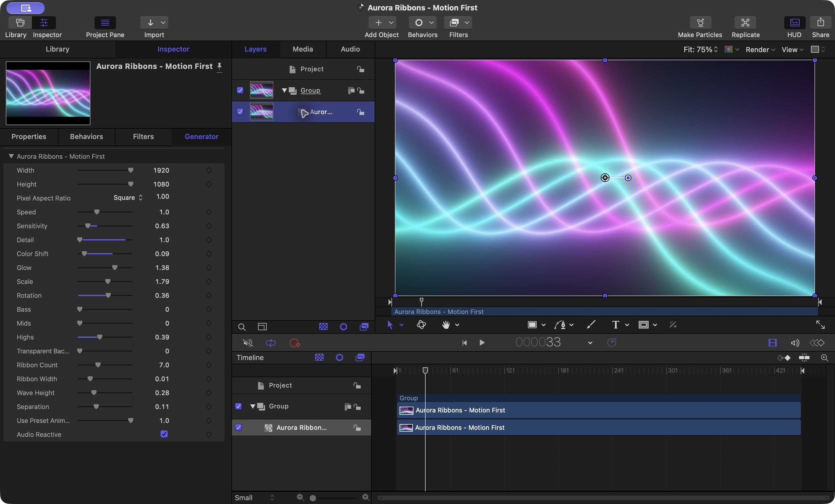Click the timeline zoom magnifier icon
835x504 pixels.
[x=825, y=358]
